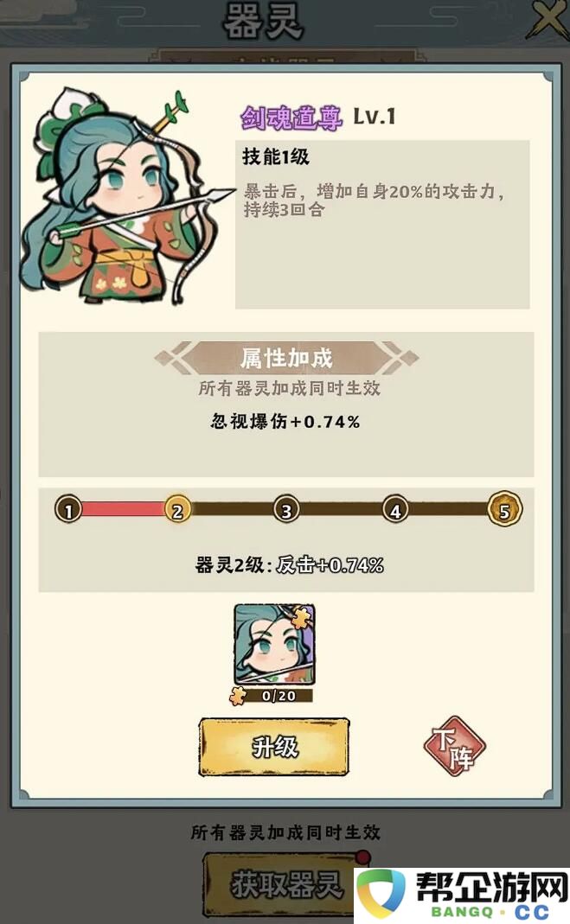Select level node 1 on progress track
Image resolution: width=570 pixels, height=924 pixels.
(x=68, y=509)
